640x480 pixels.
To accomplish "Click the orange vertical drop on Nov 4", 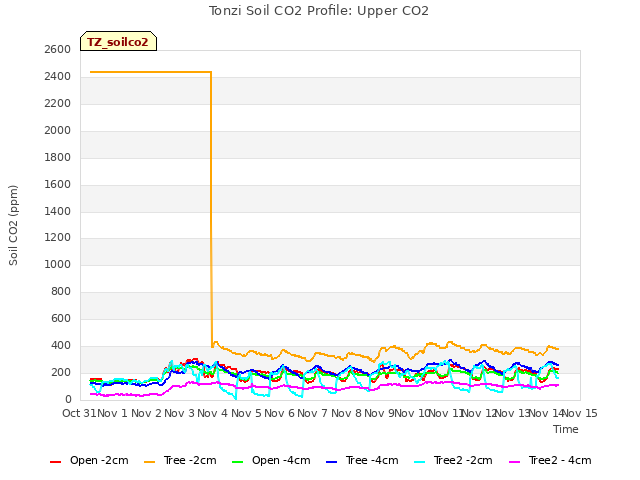I will click(x=211, y=209).
